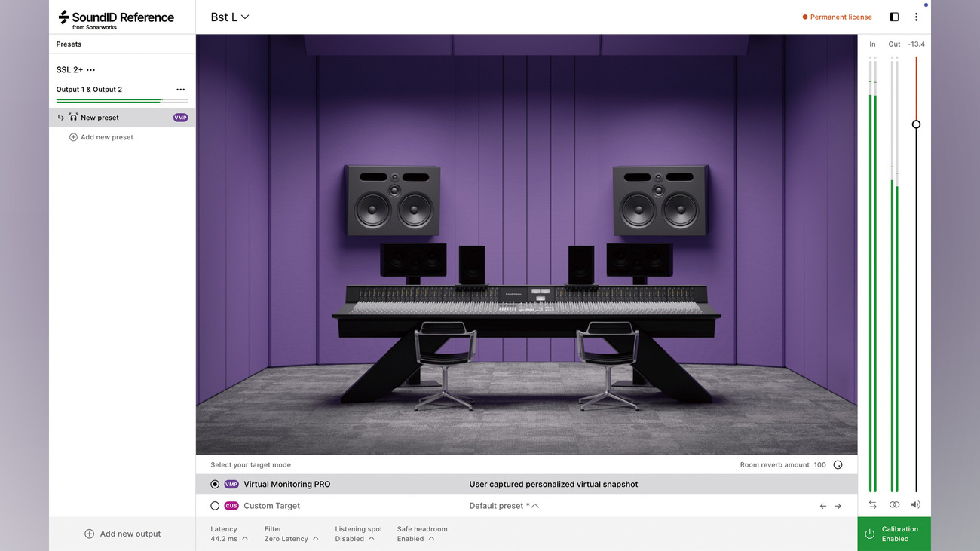Click the room reverb amount knob icon

[x=838, y=465]
